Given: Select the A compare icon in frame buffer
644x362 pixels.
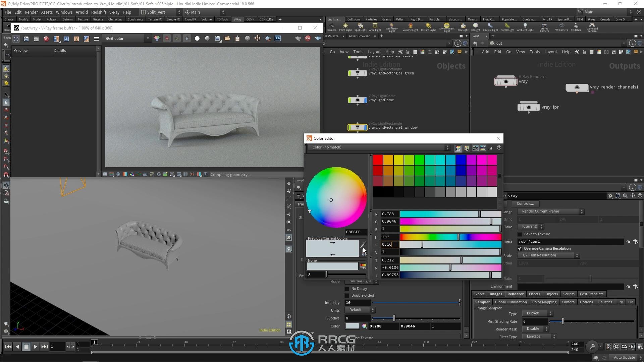Looking at the screenshot, I should coord(66,39).
